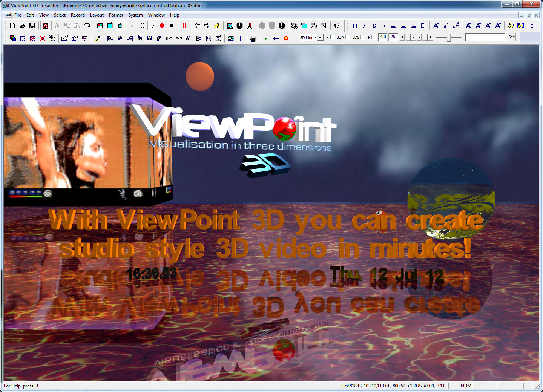Click the glass sphere in the 3D scene
This screenshot has height=392, width=543.
[x=451, y=199]
